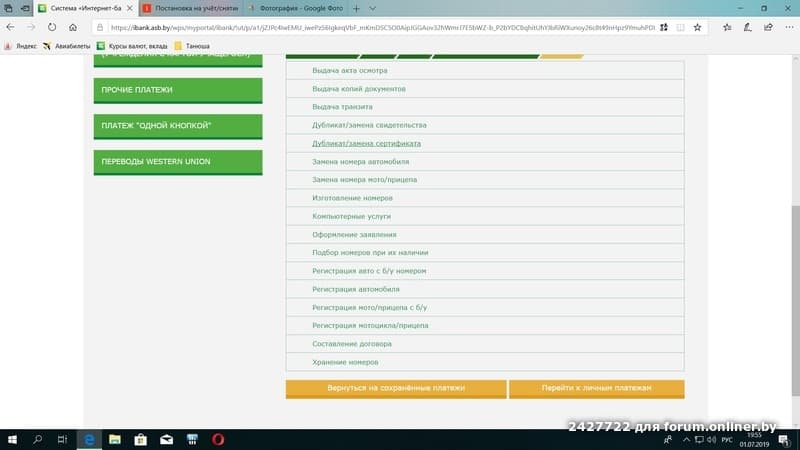Switch to Фотографии - Google Фото tab
Image resolution: width=800 pixels, height=450 pixels.
(296, 8)
